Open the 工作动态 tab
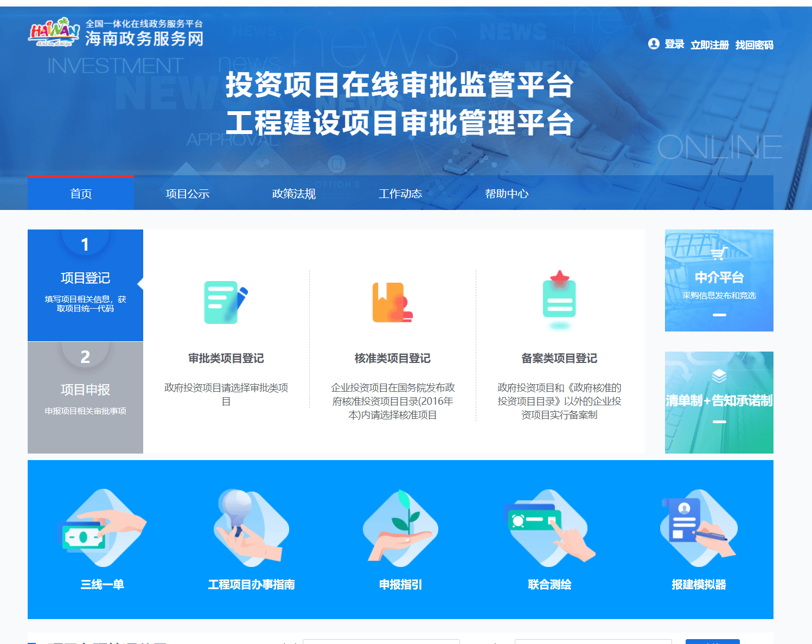Screen dimensions: 812x644 click(400, 193)
